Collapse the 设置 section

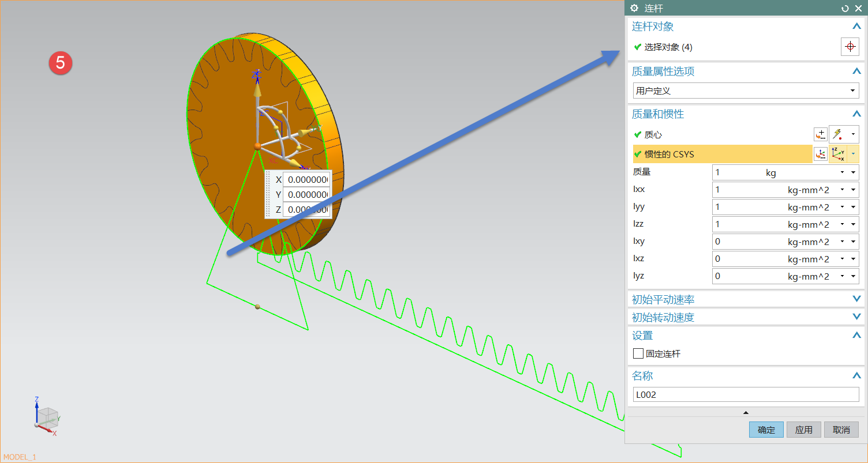856,336
